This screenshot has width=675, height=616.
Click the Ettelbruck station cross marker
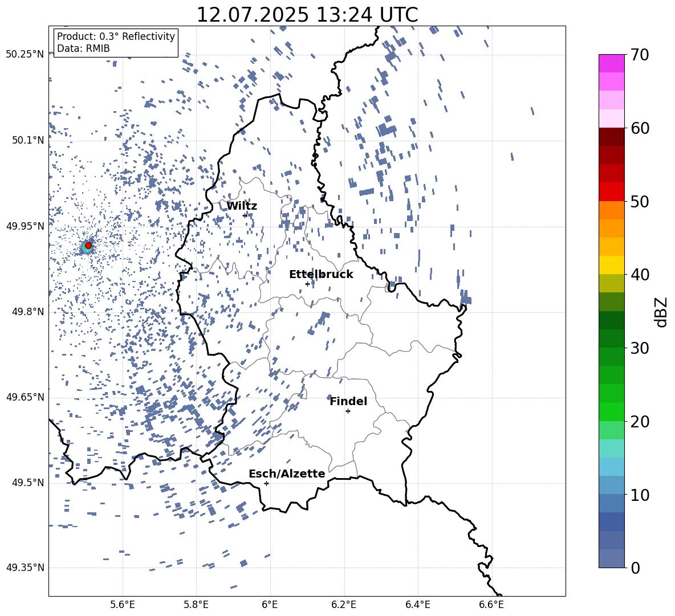(x=307, y=284)
